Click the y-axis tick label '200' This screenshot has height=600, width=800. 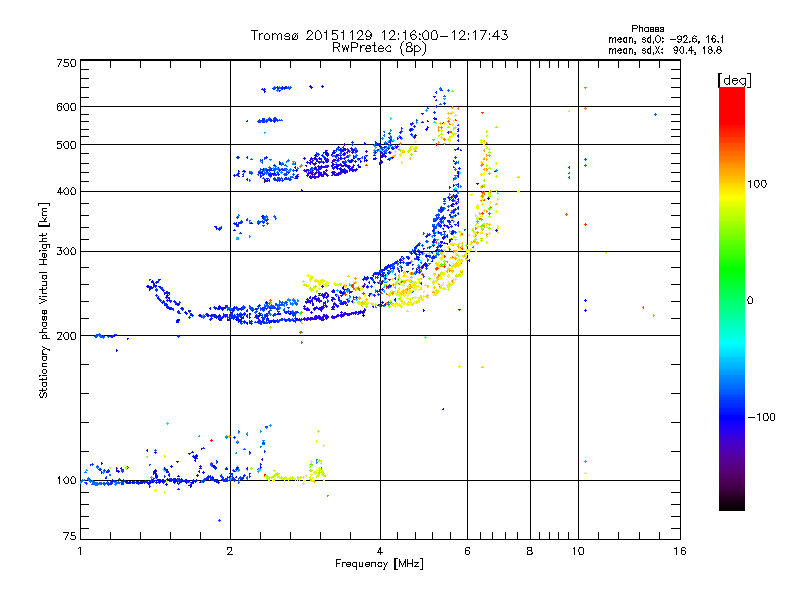(66, 336)
